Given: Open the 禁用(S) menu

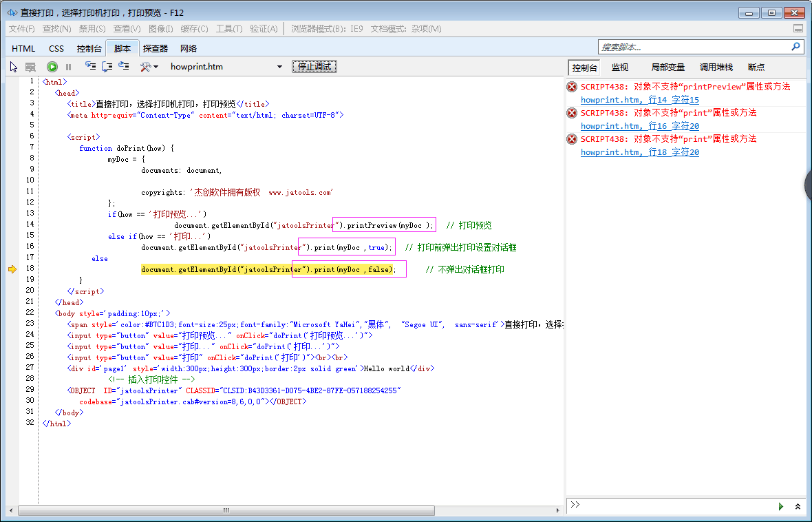Looking at the screenshot, I should click(x=92, y=29).
